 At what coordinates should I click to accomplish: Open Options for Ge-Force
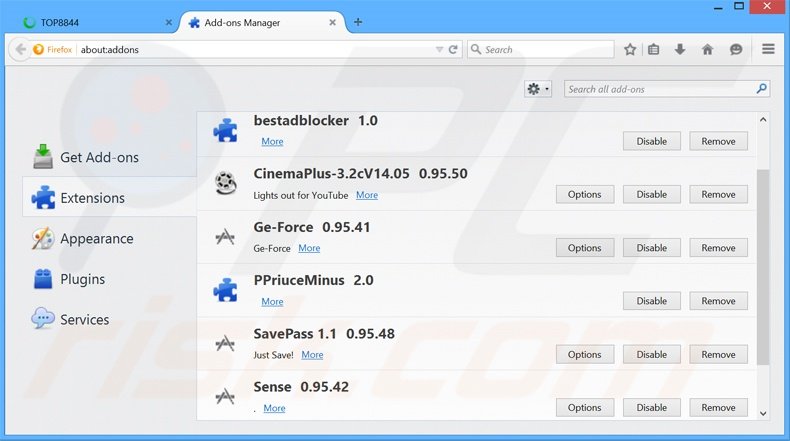click(584, 247)
